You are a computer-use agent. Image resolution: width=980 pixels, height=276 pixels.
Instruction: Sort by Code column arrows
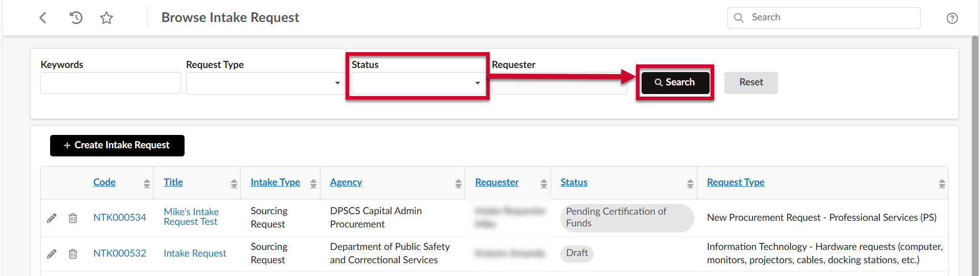tap(147, 183)
